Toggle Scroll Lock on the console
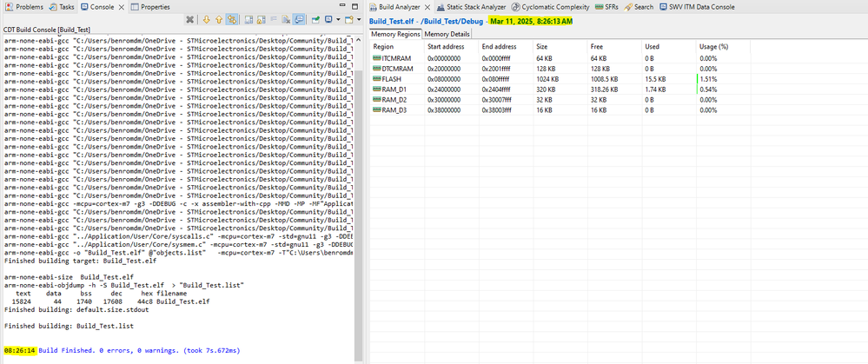 click(x=262, y=19)
